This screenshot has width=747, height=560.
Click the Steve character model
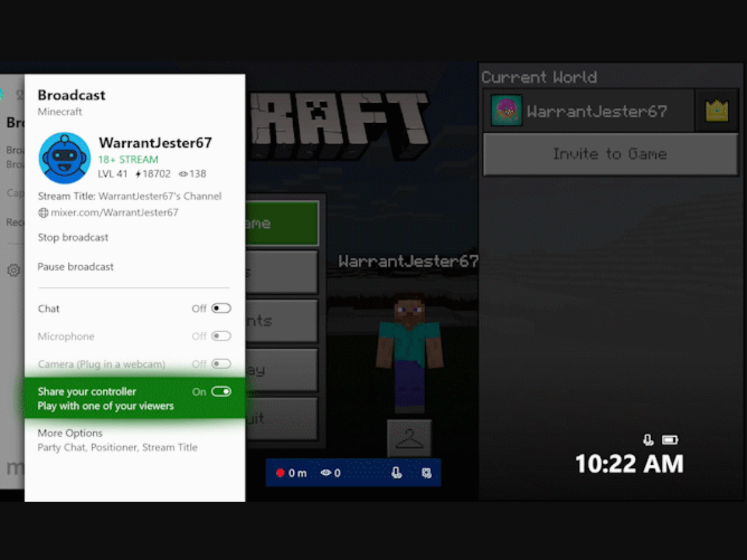(410, 352)
